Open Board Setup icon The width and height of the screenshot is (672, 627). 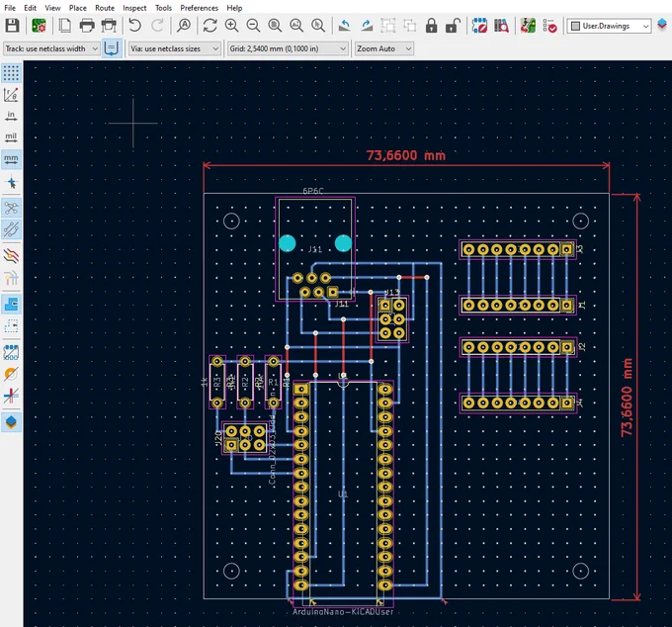[39, 26]
